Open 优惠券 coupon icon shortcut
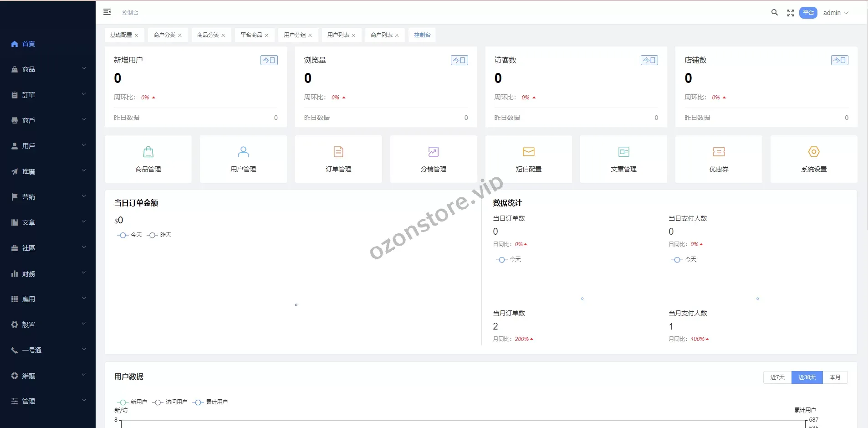 coord(719,152)
